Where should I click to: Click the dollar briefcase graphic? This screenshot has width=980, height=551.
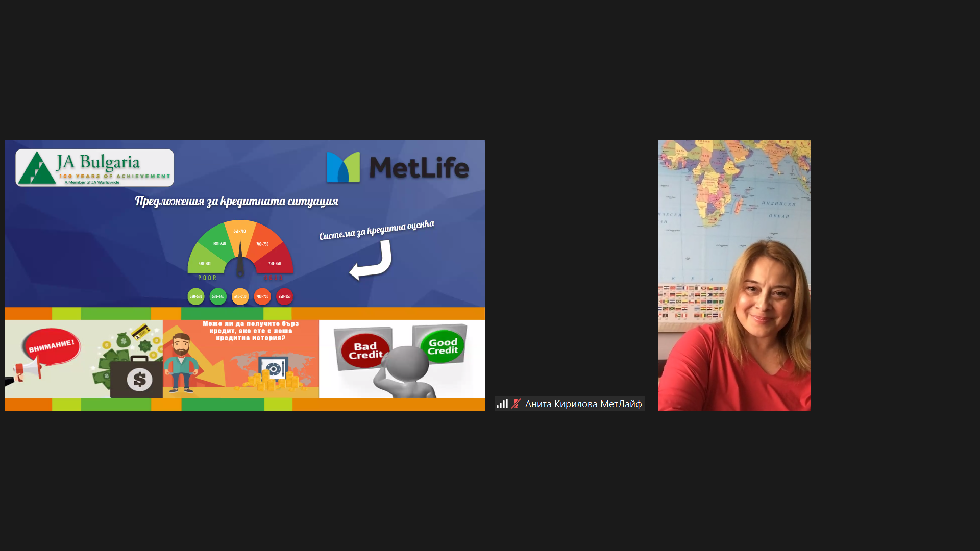(137, 378)
